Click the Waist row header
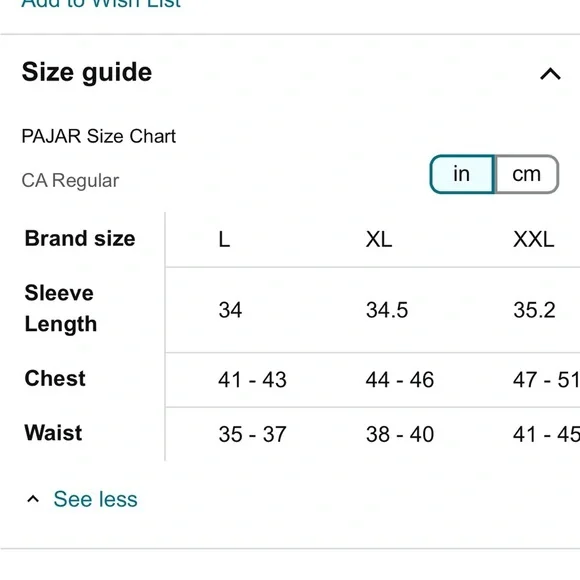The width and height of the screenshot is (580, 580). click(53, 433)
